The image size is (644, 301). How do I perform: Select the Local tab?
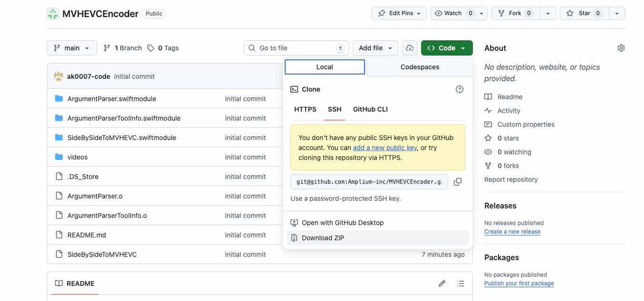pyautogui.click(x=325, y=67)
